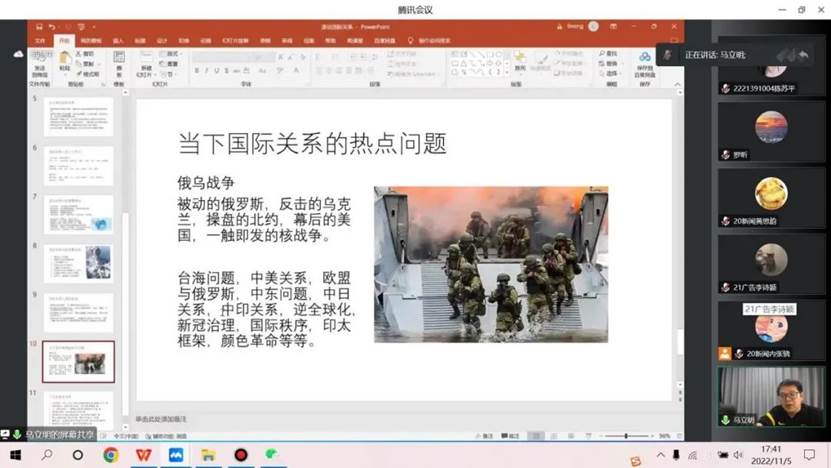Open File Explorer from the taskbar
831x468 pixels.
(x=208, y=455)
